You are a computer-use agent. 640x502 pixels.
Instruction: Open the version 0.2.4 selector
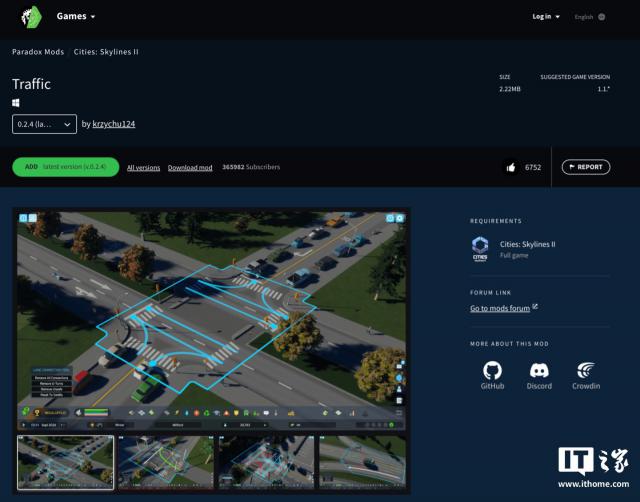tap(44, 124)
